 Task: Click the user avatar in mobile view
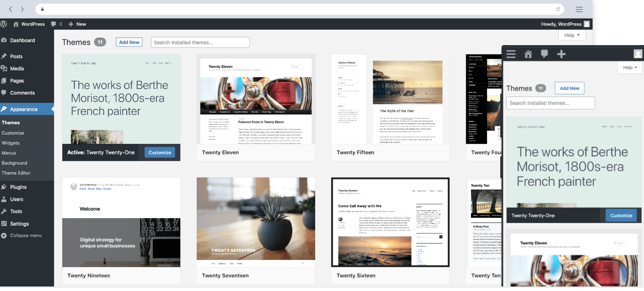coord(638,54)
